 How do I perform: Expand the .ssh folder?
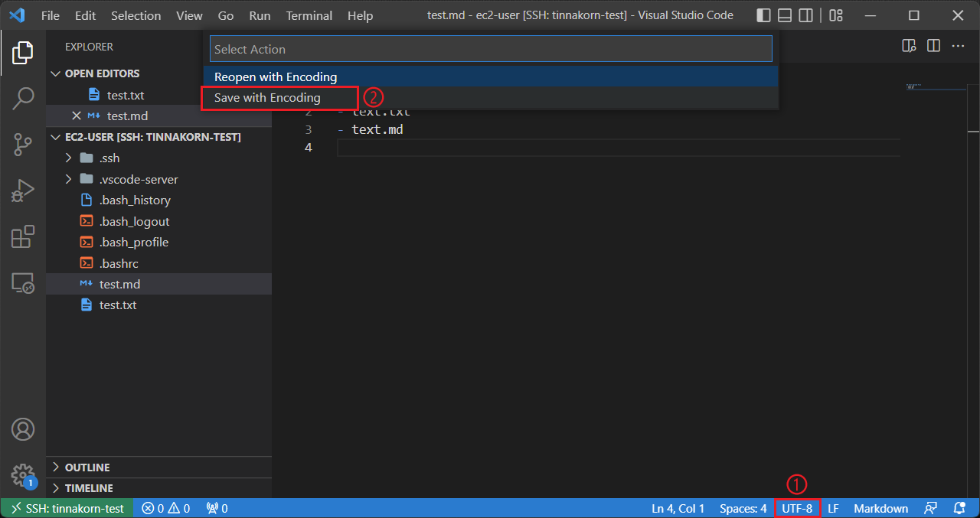[109, 158]
